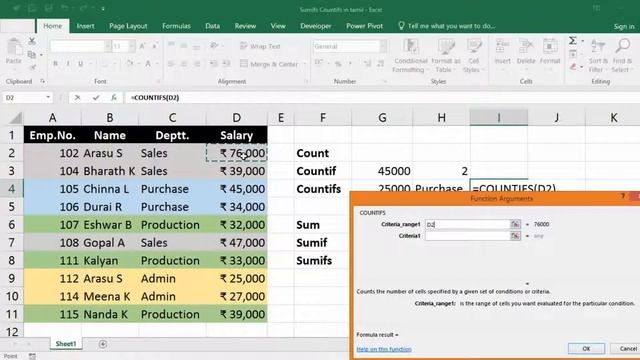Open the Name Box dropdown arrow
Viewport: 640px width, 360px height.
click(x=48, y=98)
